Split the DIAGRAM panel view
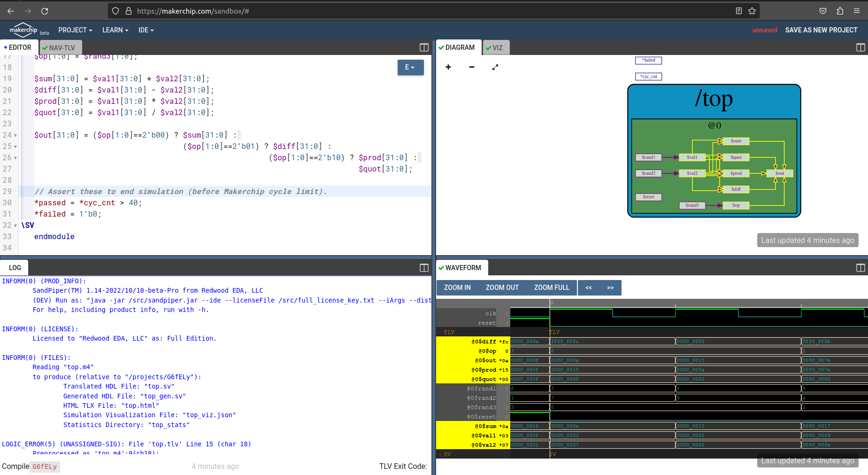 click(860, 47)
